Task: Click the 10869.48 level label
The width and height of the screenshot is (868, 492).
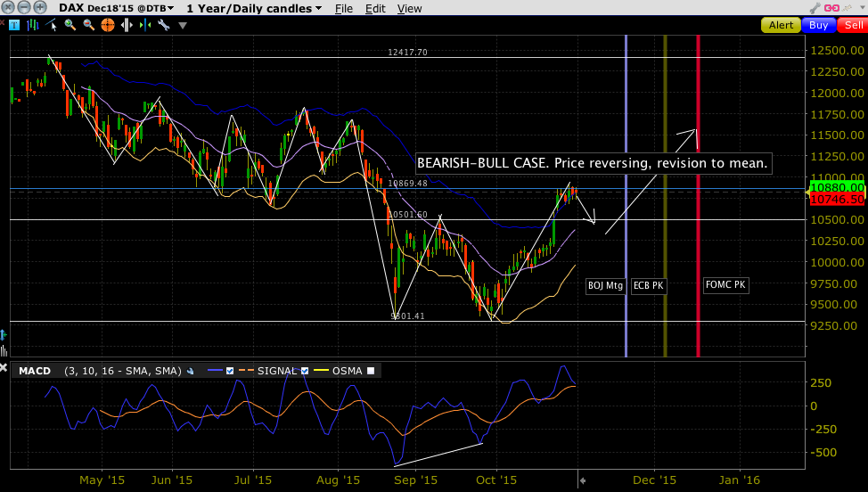Action: click(407, 184)
